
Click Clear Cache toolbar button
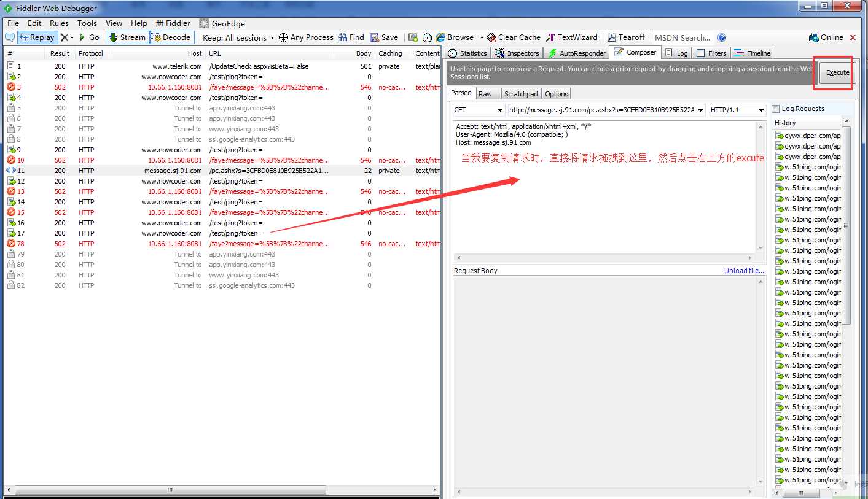[x=514, y=37]
